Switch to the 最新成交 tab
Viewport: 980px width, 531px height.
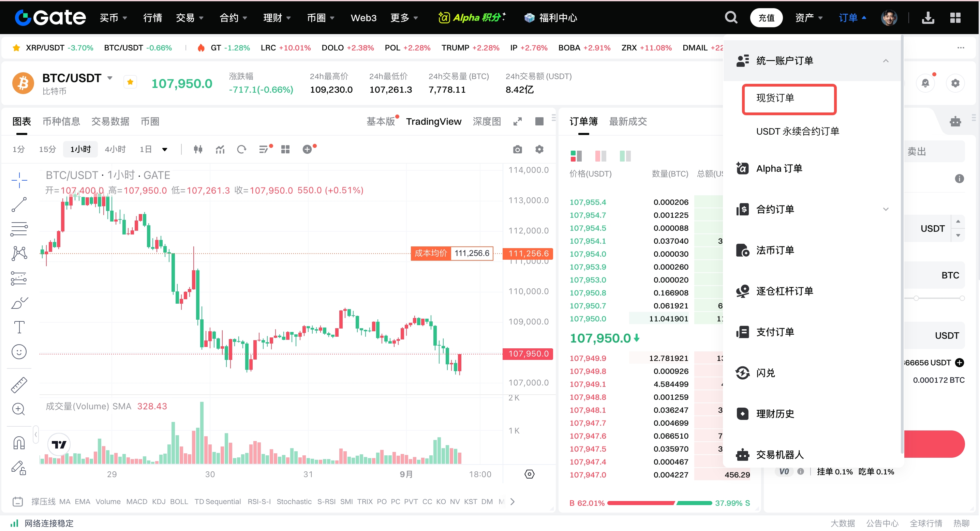[x=627, y=121]
